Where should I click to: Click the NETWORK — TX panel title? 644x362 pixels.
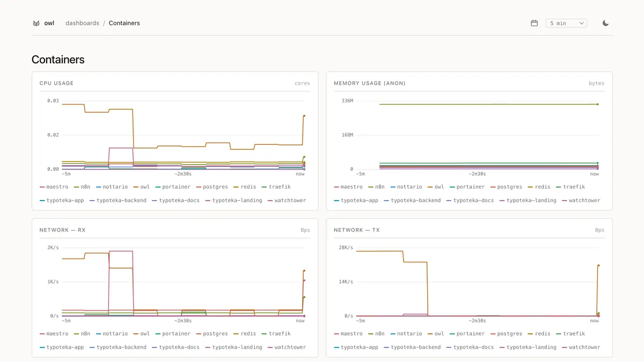[357, 230]
